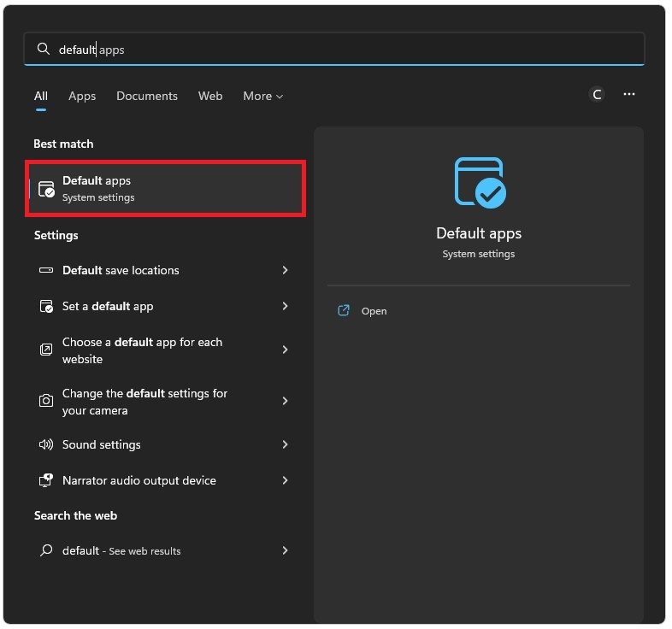Viewport: 672px width, 629px height.
Task: Click Open in the preview pane
Action: point(374,311)
